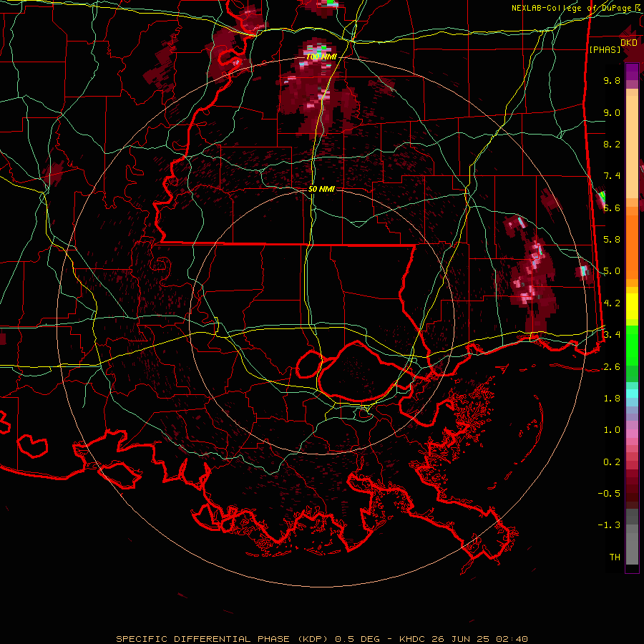Click the 100 NMI range ring label

[321, 57]
